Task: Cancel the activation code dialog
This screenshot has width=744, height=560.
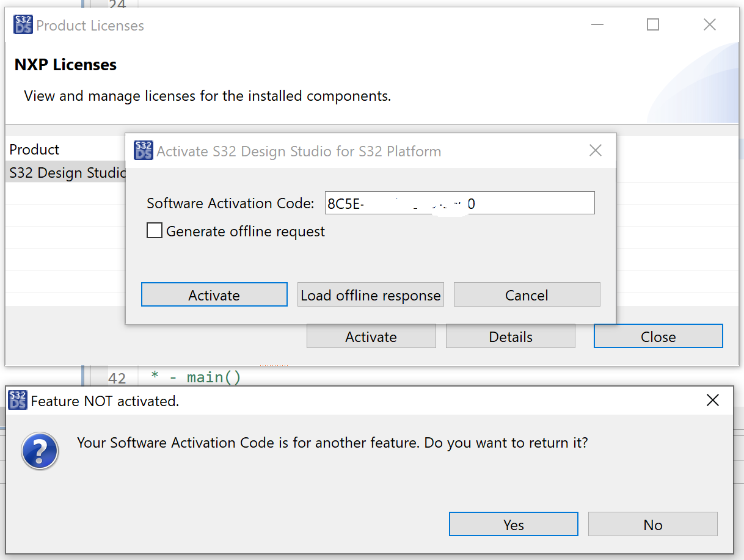Action: pos(527,295)
